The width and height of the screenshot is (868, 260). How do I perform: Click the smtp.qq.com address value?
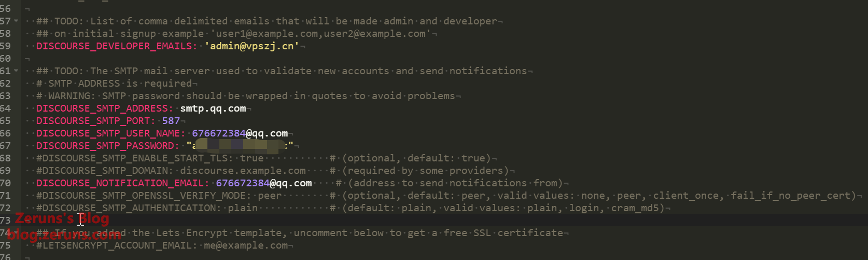(213, 108)
